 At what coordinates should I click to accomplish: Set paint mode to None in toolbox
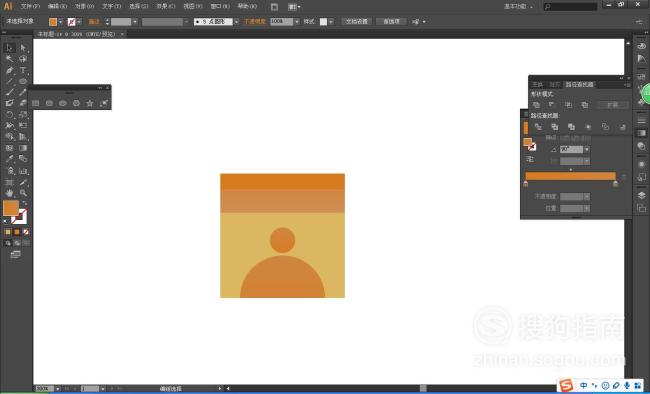[x=26, y=232]
